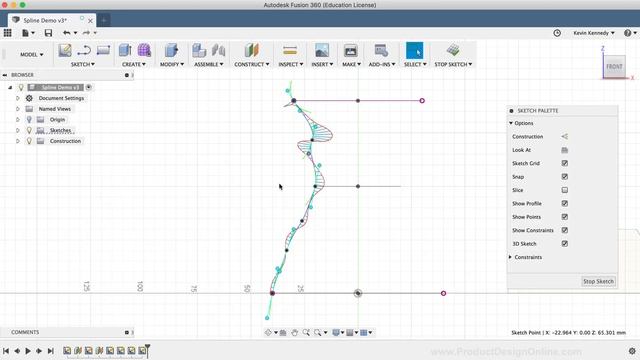Open the MODEL workspace dropdown
Screen dimensions: 640x360
click(32, 54)
